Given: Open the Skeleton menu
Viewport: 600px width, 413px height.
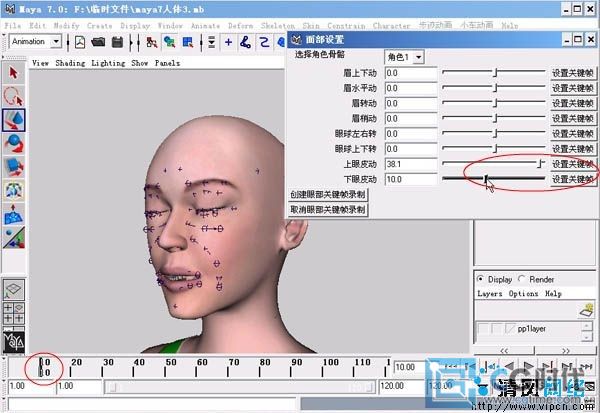Looking at the screenshot, I should 278,26.
